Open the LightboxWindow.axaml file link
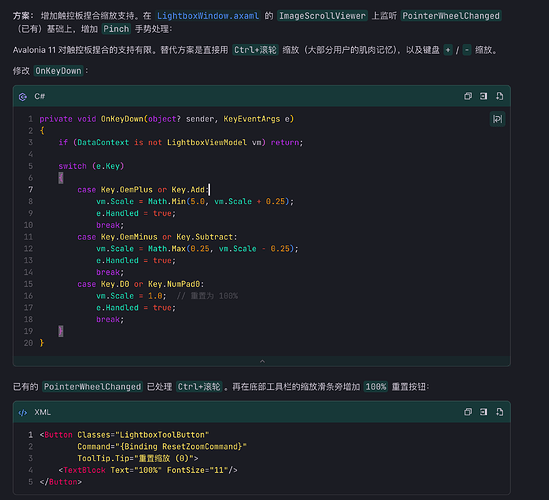 pyautogui.click(x=208, y=16)
